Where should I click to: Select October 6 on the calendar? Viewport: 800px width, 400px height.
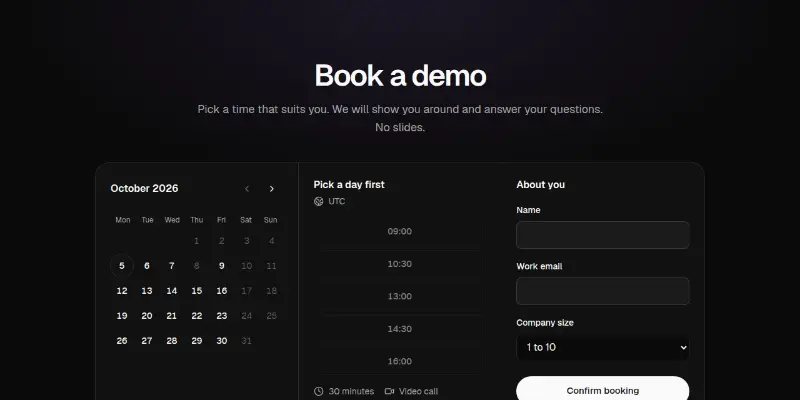click(x=147, y=266)
